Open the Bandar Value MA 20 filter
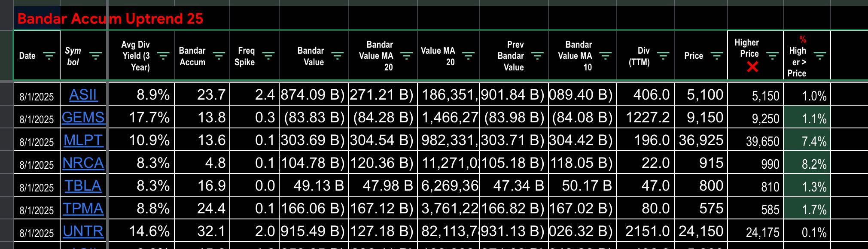 tap(406, 56)
